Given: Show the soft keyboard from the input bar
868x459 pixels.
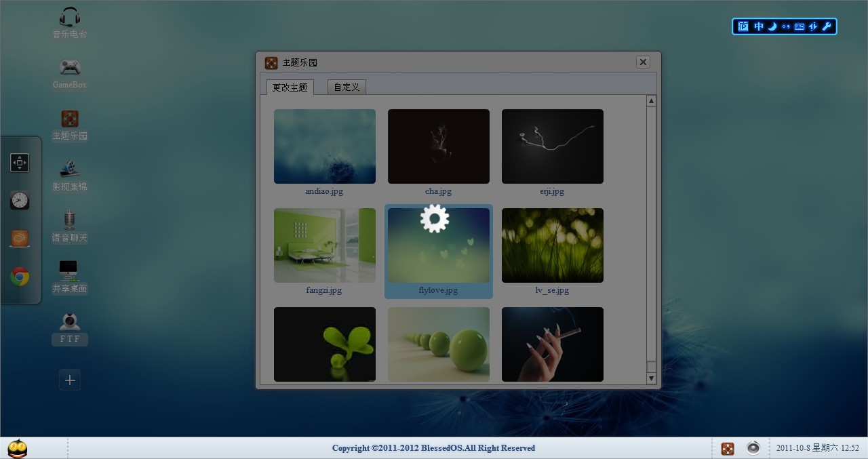Looking at the screenshot, I should coord(798,26).
